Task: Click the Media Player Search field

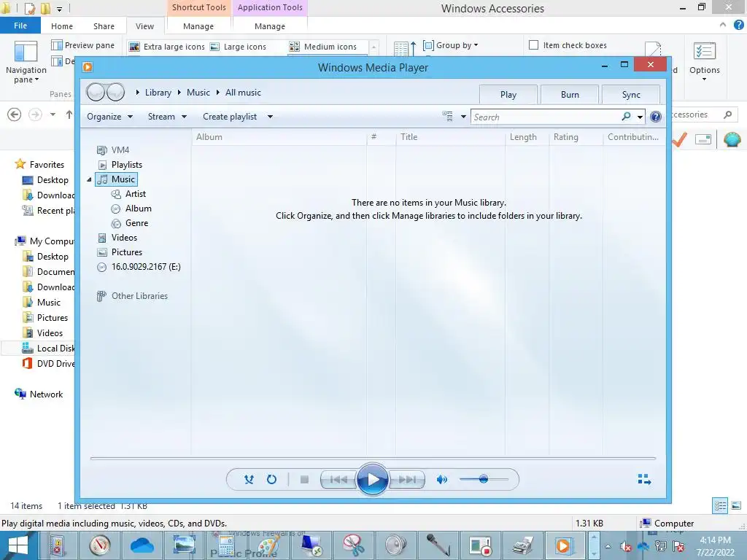Action: pos(546,117)
